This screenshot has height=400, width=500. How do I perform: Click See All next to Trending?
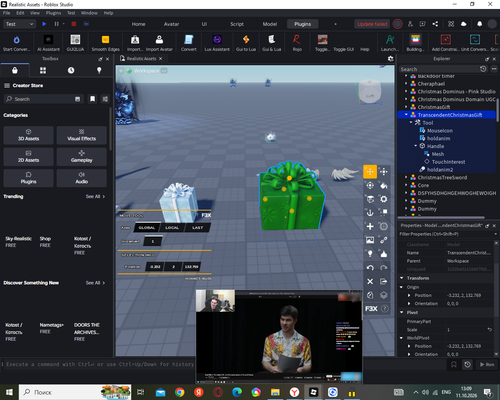tap(95, 196)
